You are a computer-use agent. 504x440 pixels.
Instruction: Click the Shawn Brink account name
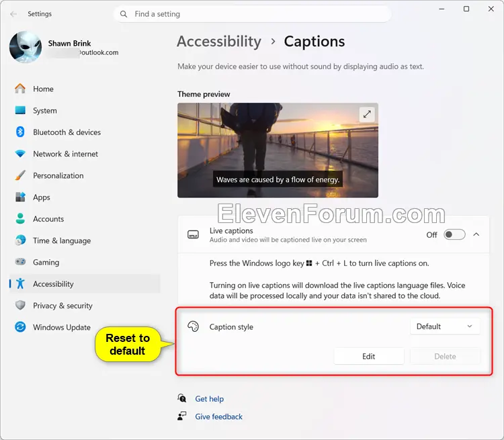click(69, 44)
